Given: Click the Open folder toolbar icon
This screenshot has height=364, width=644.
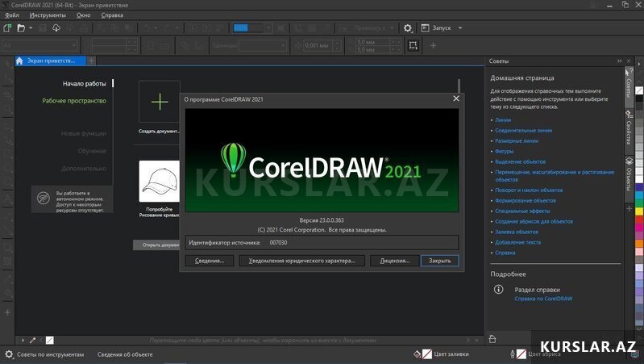Looking at the screenshot, I should coord(21,28).
